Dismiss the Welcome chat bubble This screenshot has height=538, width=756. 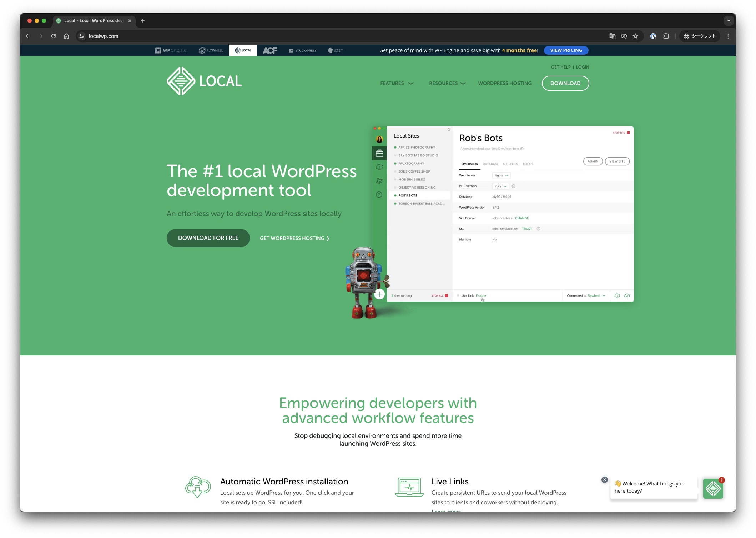[605, 480]
